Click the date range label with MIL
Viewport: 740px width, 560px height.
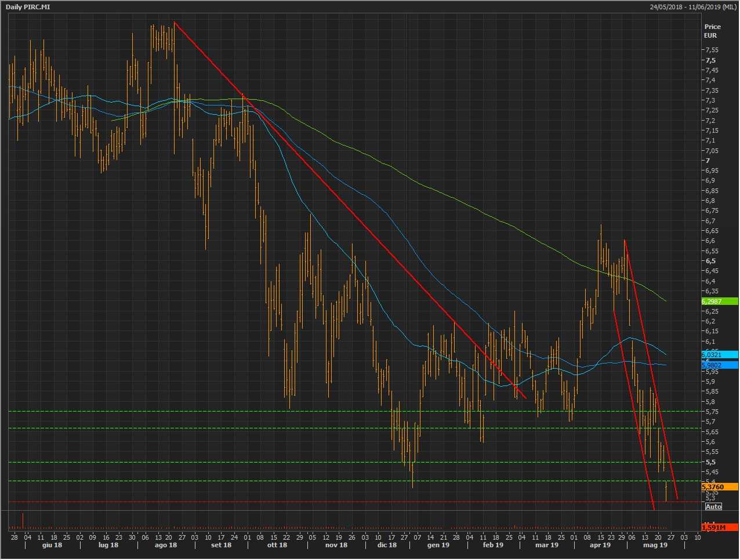coord(693,7)
